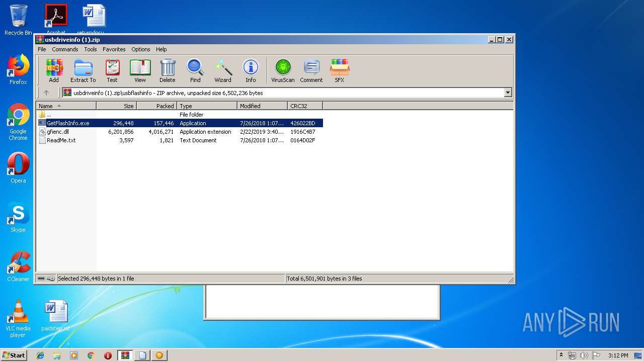Select ReadMe.txt file
644x362 pixels.
coord(181,140)
